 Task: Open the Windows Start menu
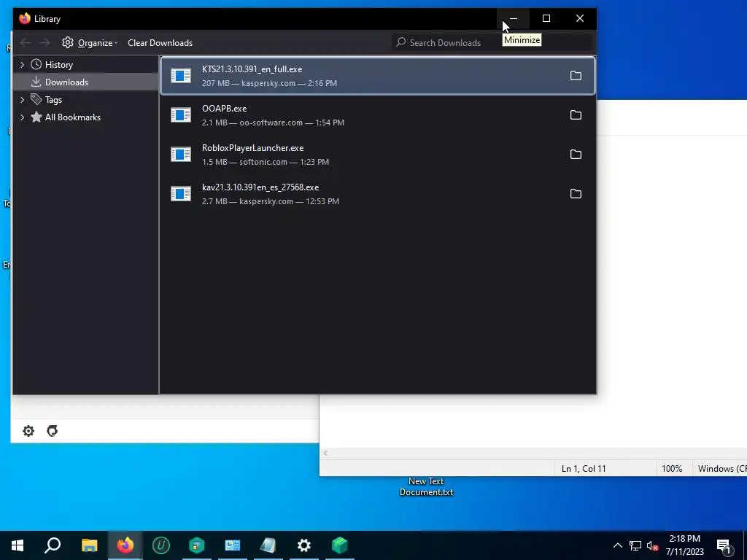18,545
